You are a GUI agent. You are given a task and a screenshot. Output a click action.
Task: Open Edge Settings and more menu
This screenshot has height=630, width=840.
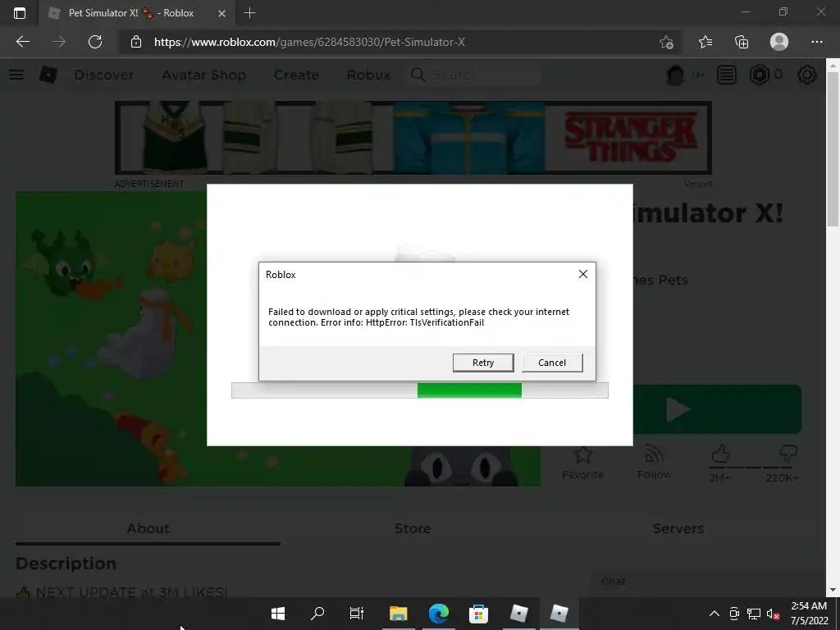816,42
